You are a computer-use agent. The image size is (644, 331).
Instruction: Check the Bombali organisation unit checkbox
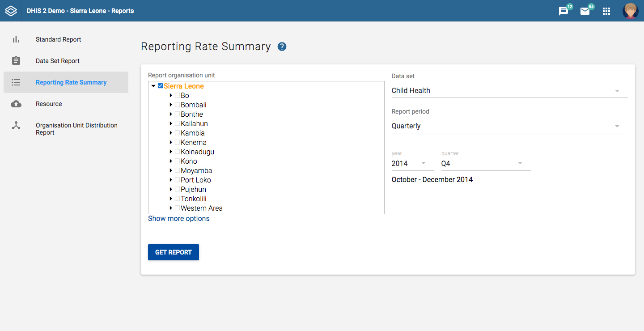(x=178, y=105)
